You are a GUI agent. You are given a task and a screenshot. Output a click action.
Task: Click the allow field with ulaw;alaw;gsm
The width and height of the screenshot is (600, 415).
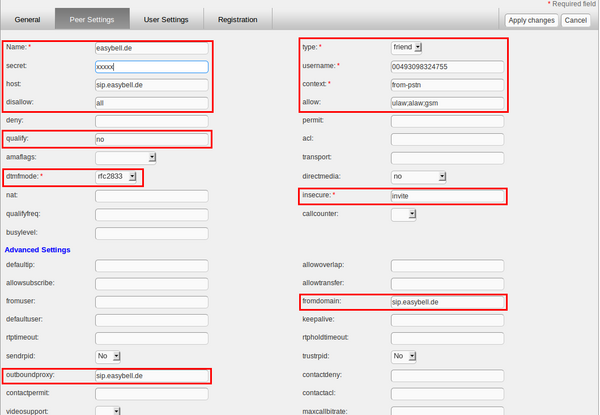pyautogui.click(x=447, y=103)
